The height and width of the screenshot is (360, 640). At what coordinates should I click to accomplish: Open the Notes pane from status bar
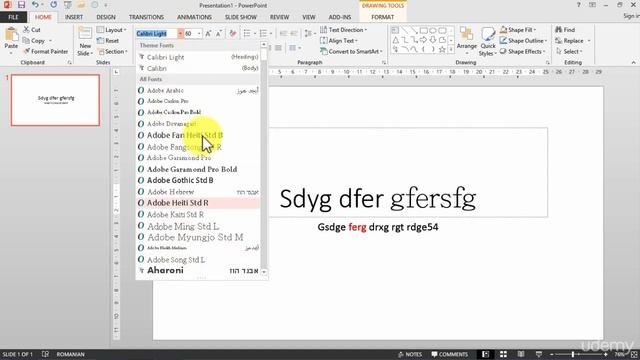click(x=410, y=354)
